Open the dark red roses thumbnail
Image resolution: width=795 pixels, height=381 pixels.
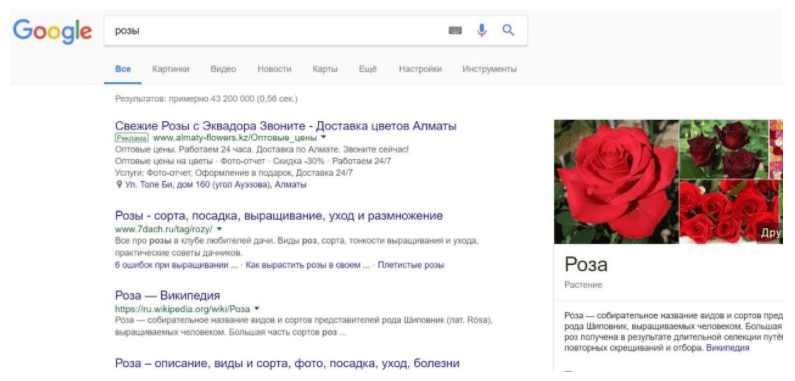[724, 149]
